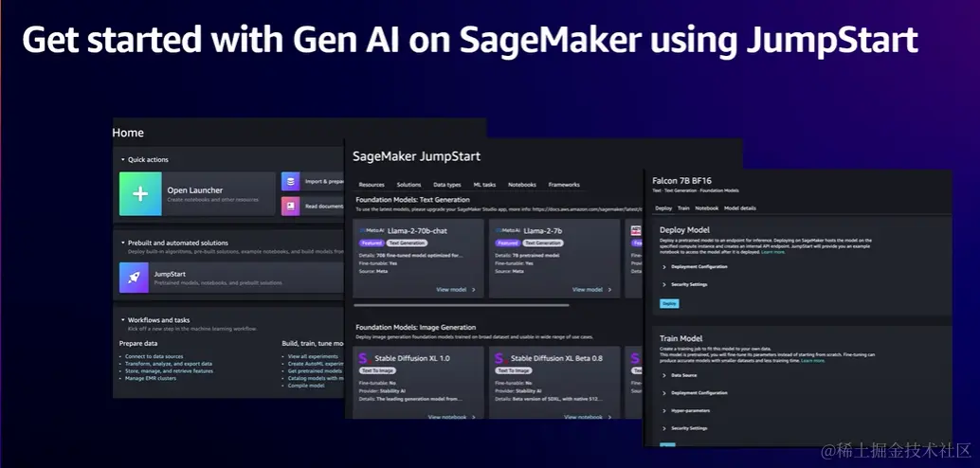Click Text Generation tag on Llama-2-70b-chat card

[x=407, y=243]
